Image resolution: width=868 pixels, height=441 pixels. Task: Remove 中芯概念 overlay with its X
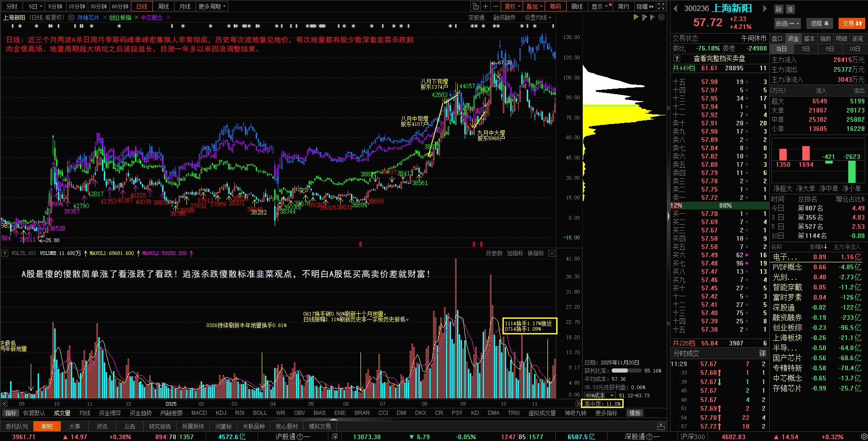[168, 17]
